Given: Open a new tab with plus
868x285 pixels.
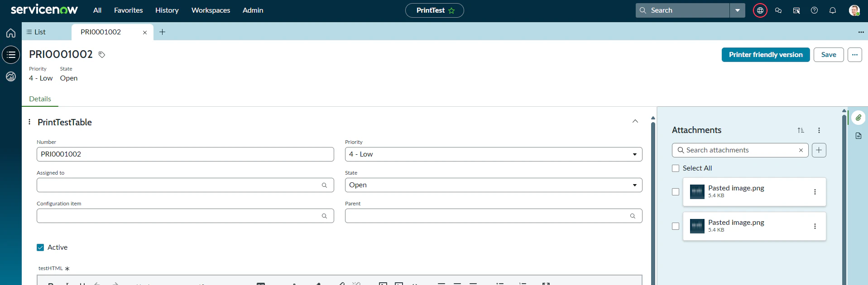Looking at the screenshot, I should [163, 32].
